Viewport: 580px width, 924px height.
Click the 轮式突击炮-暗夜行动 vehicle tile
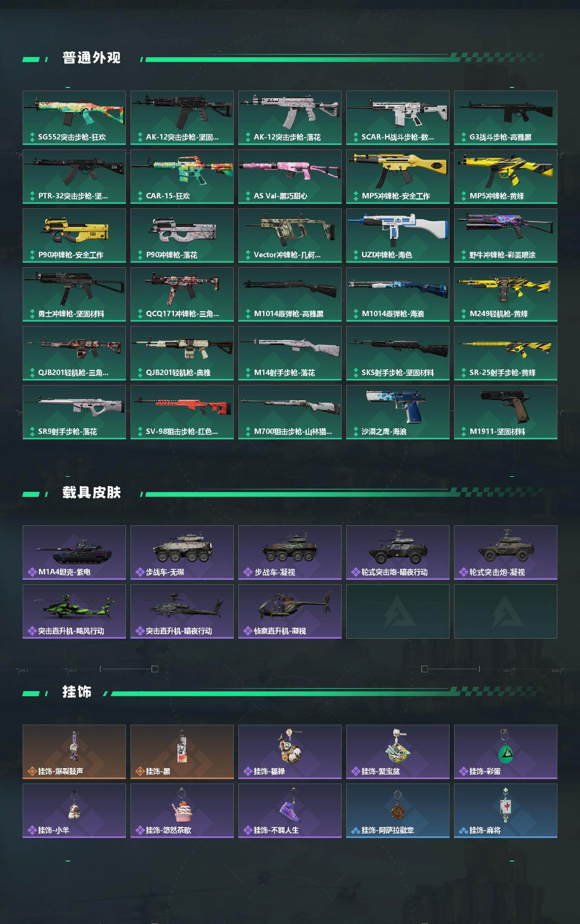398,553
